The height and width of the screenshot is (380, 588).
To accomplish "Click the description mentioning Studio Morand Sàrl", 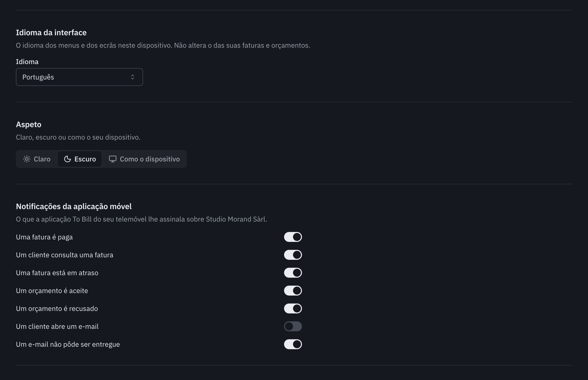I will coord(142,219).
